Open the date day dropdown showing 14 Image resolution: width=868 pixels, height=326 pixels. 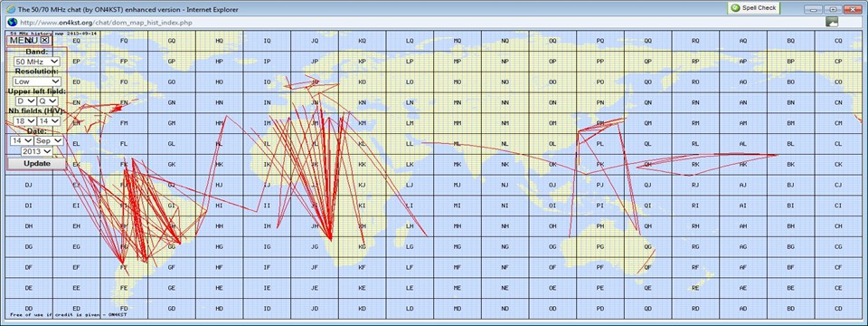22,141
